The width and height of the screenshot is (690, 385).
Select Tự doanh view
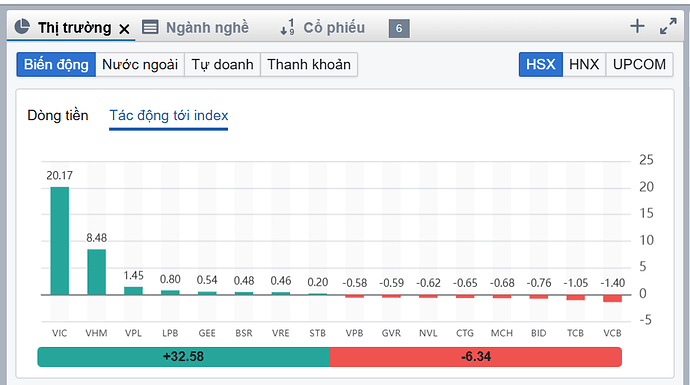[x=222, y=65]
